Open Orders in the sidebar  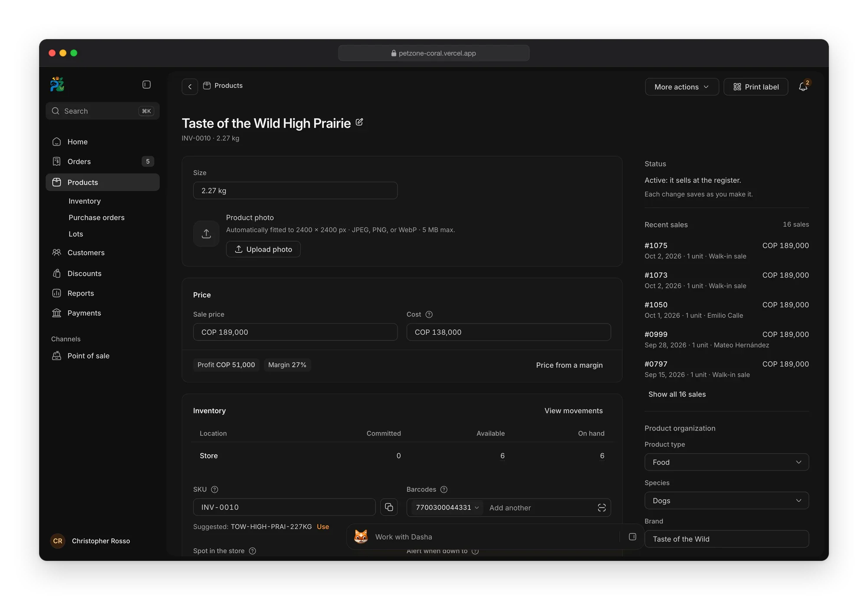(102, 162)
